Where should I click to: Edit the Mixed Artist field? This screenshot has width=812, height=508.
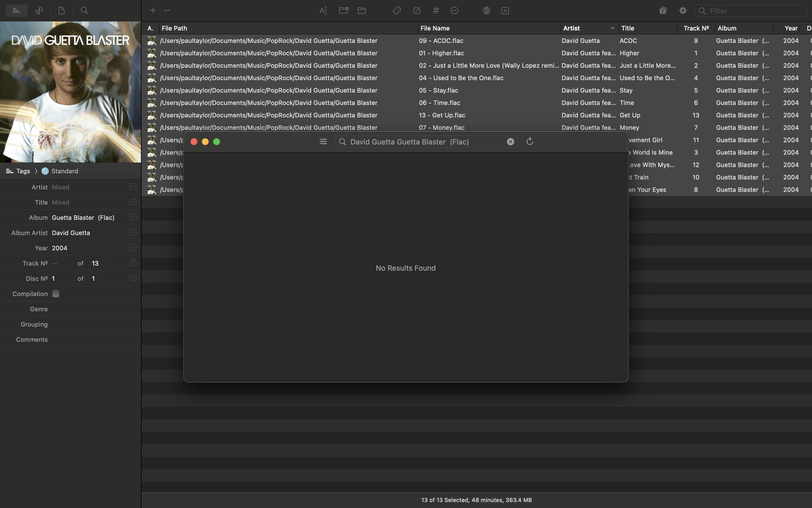click(89, 187)
